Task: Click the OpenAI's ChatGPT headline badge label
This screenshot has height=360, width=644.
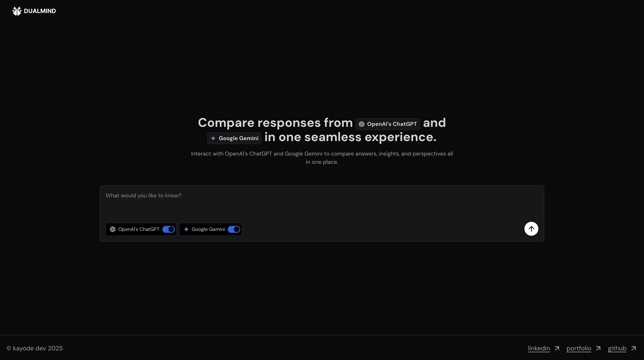Action: [x=392, y=124]
